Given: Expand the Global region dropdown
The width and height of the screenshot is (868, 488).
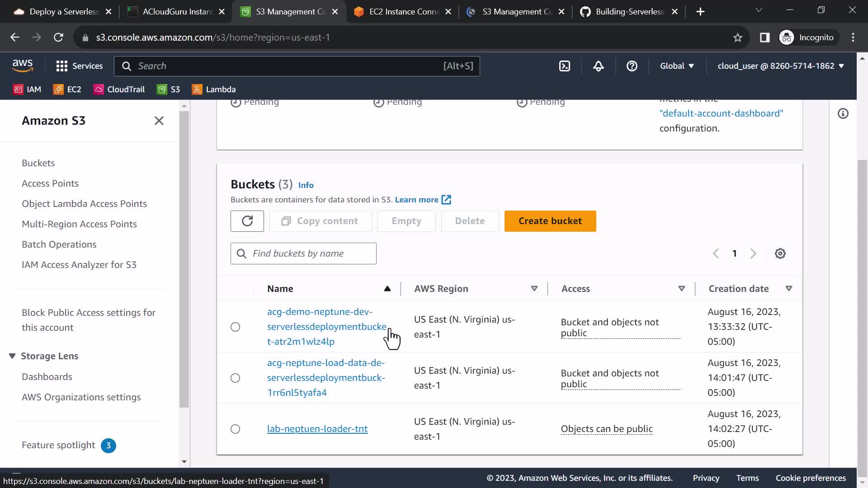Looking at the screenshot, I should 676,66.
